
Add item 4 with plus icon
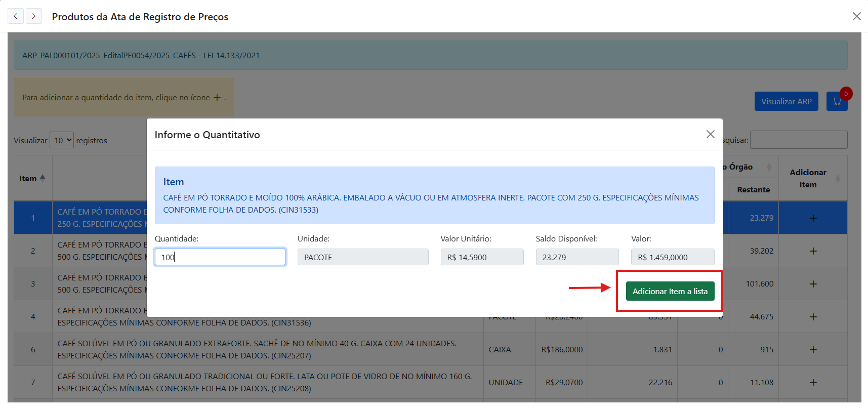(813, 317)
